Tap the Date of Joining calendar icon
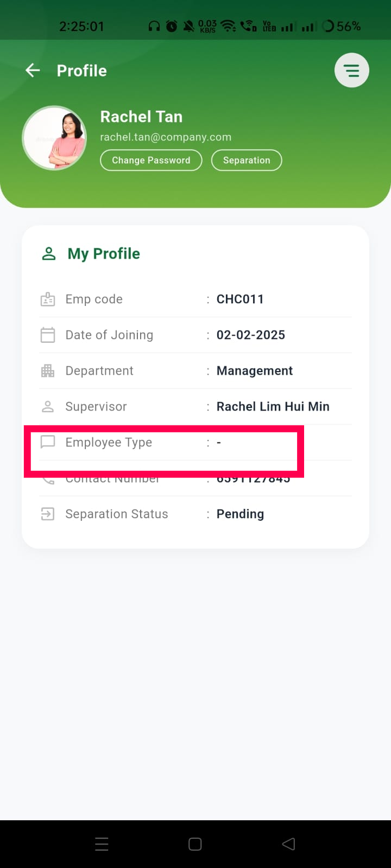 click(48, 335)
